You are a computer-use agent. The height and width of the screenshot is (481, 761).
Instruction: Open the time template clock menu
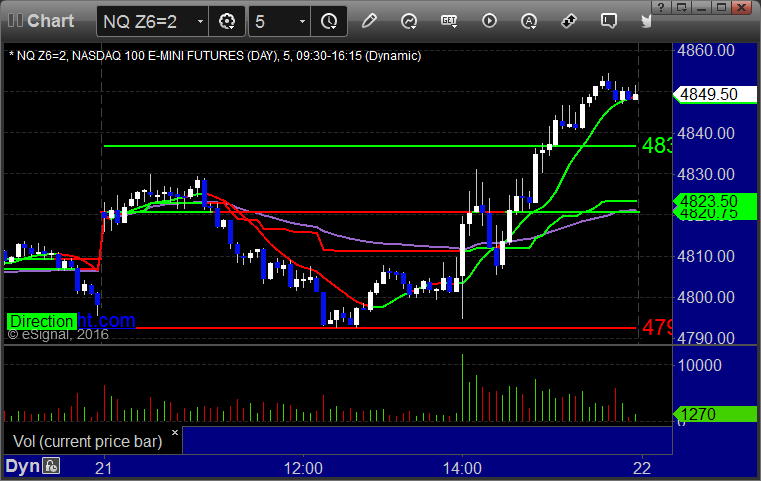329,21
